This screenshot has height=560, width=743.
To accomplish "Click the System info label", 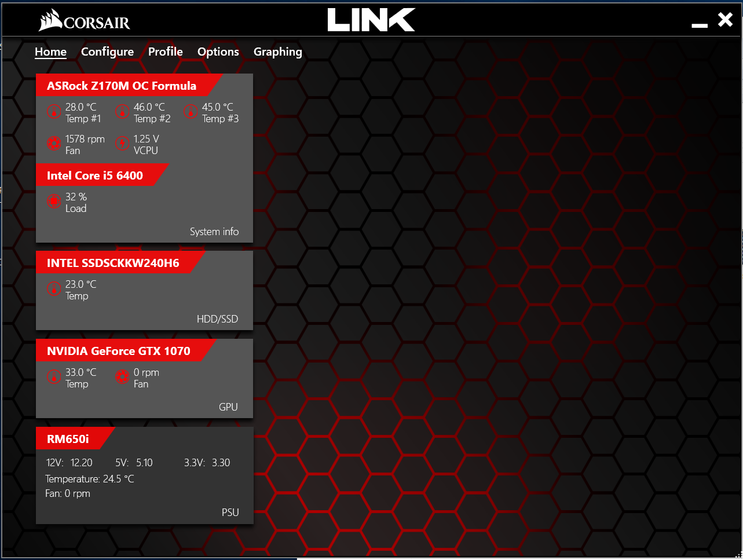I will pos(214,231).
